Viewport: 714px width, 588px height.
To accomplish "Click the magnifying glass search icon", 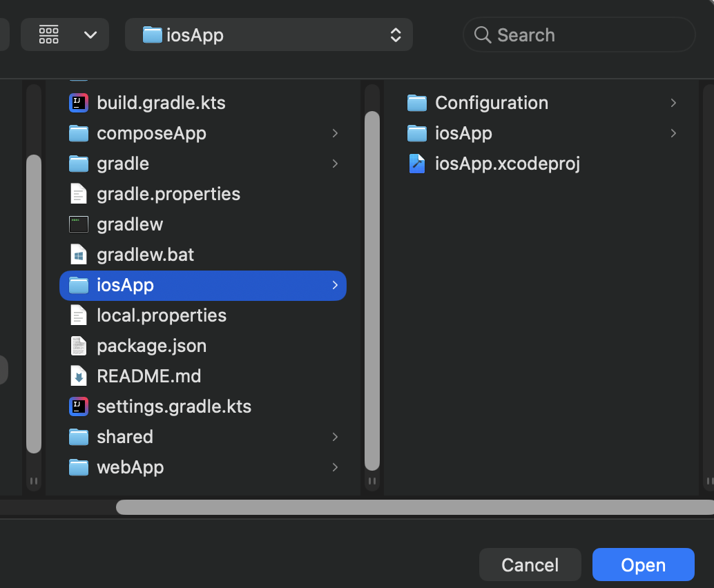I will (482, 35).
